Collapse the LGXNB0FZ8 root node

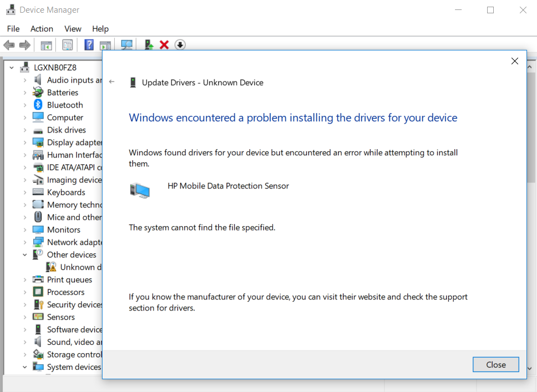pos(12,68)
